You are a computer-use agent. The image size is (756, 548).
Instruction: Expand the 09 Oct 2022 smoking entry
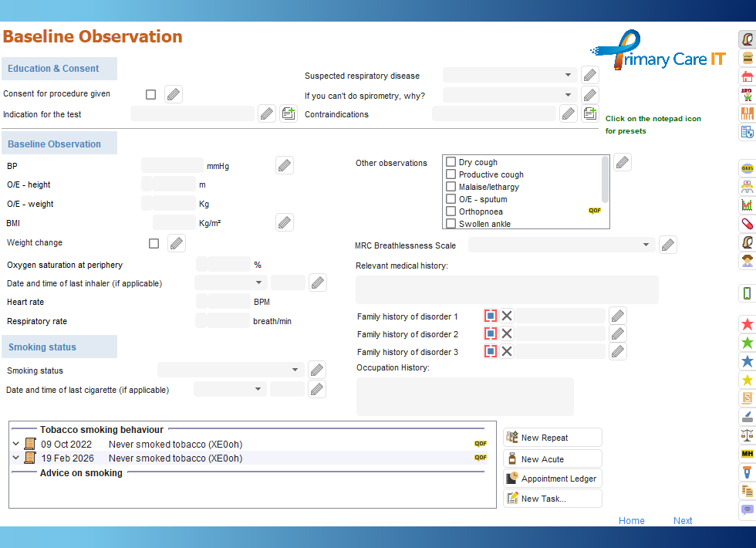[16, 444]
